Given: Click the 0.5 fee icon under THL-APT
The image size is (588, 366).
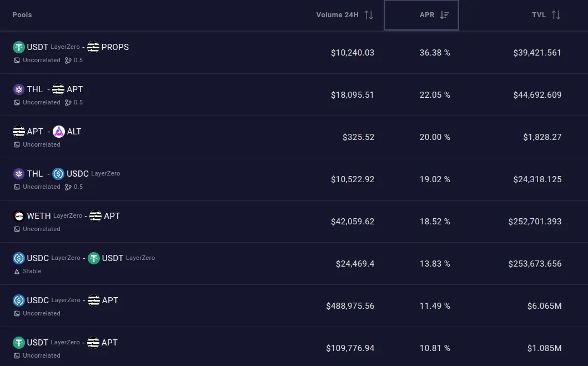Looking at the screenshot, I should point(68,102).
